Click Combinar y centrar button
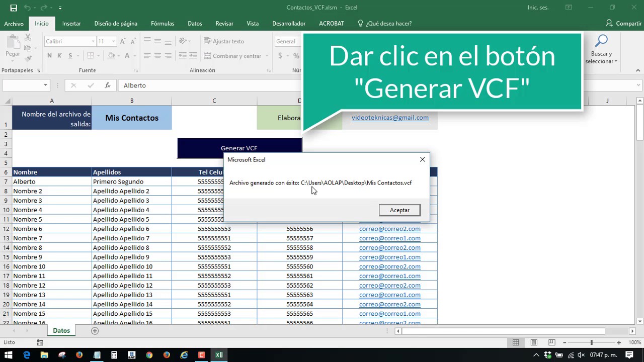Image resolution: width=644 pixels, height=362 pixels. click(232, 56)
